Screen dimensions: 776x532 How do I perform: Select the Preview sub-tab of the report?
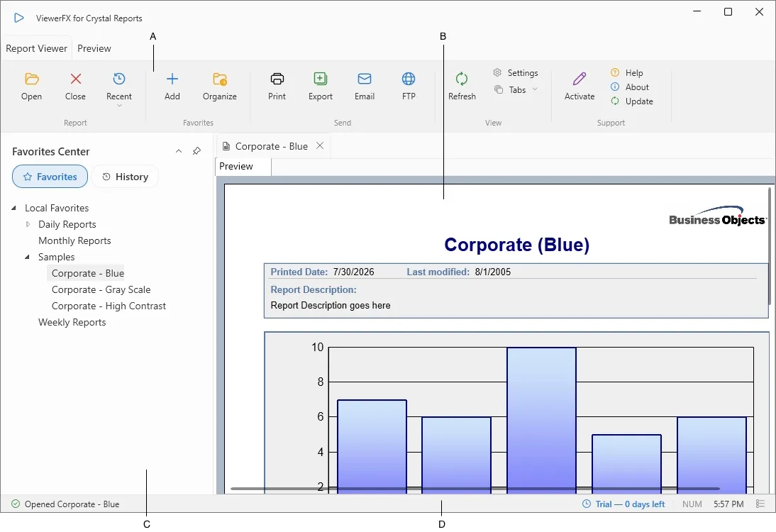point(243,167)
